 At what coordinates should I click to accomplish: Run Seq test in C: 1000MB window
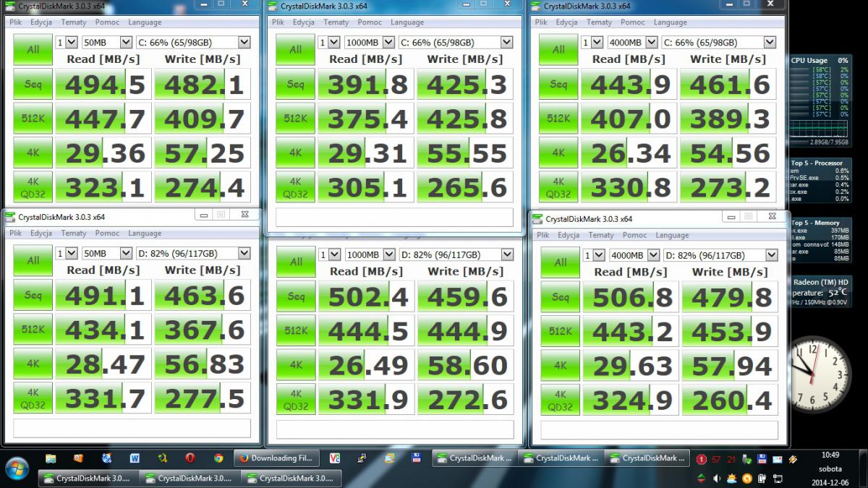click(295, 85)
